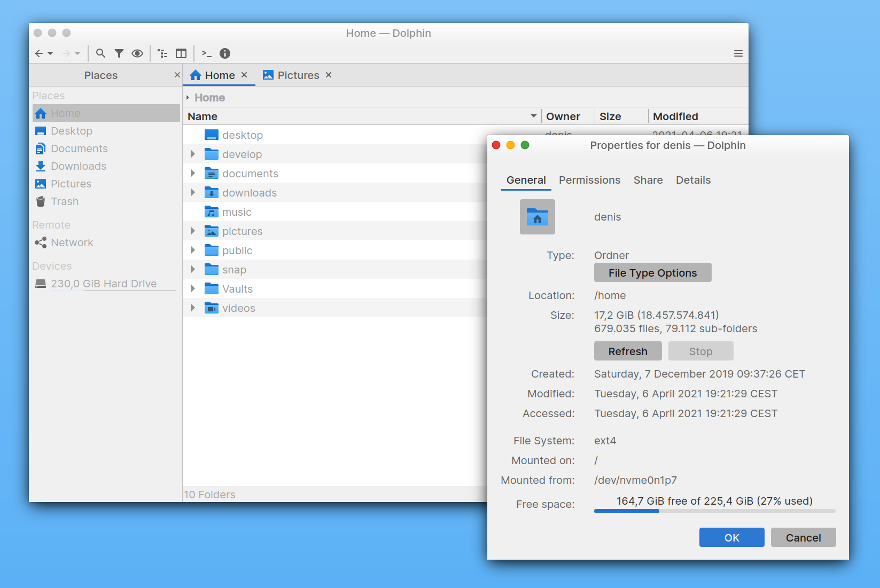The width and height of the screenshot is (880, 588).
Task: Go forward with the right arrow
Action: [66, 53]
